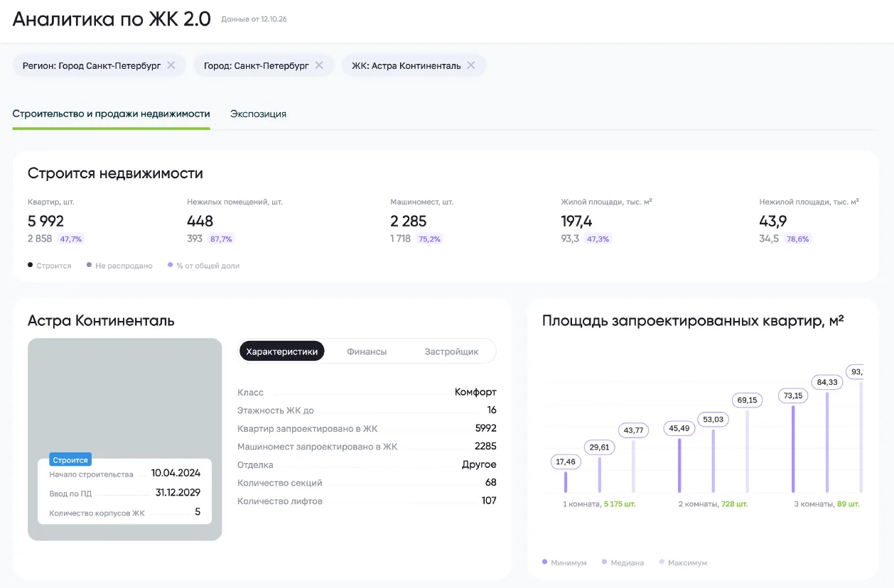This screenshot has height=588, width=894.
Task: Click the Ввод по ПД date 31.12.2029
Action: [178, 492]
